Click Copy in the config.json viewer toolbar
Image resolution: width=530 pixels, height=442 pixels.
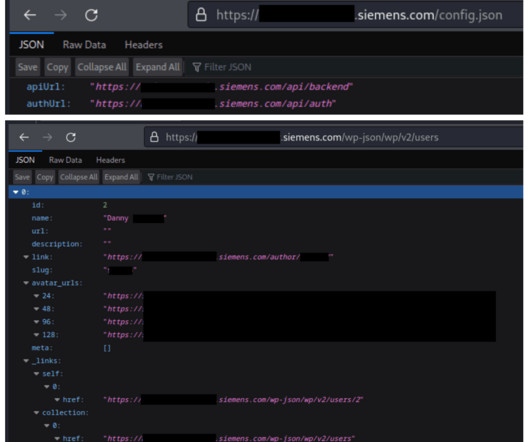coord(57,67)
